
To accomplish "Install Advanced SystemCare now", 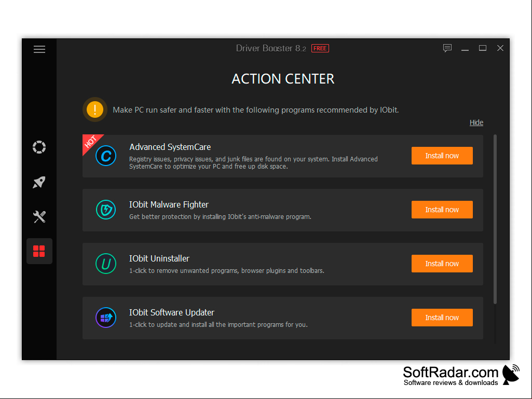I will click(x=442, y=156).
